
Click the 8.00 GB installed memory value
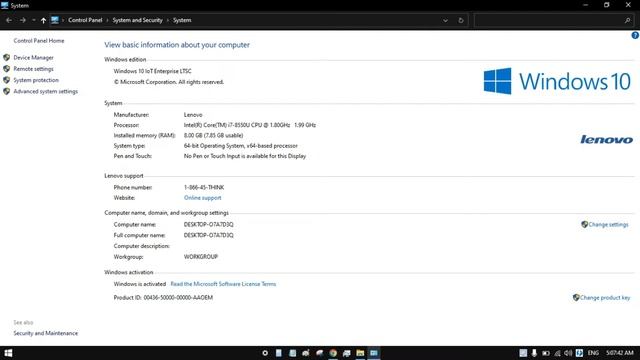pos(213,136)
